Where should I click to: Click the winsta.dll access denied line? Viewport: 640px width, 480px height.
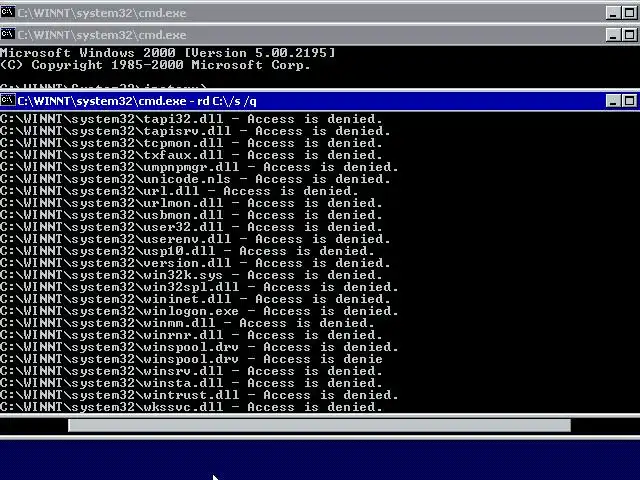point(191,383)
